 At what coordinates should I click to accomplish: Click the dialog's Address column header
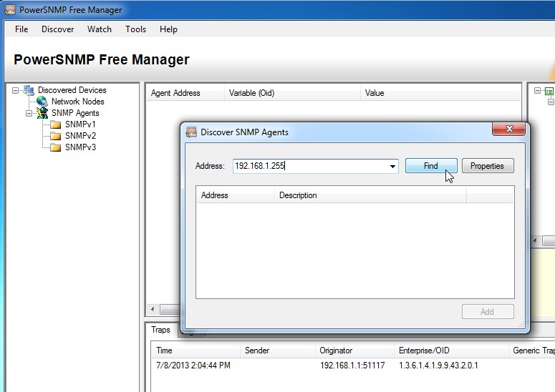click(236, 195)
